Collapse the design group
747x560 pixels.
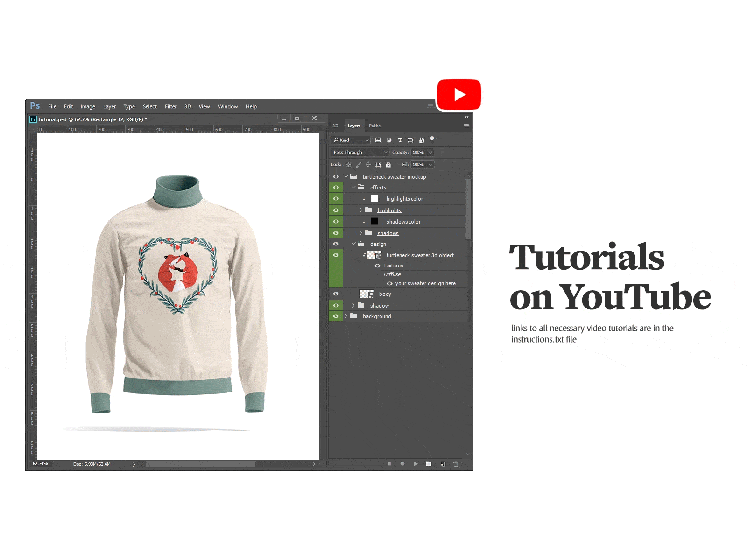click(x=353, y=244)
